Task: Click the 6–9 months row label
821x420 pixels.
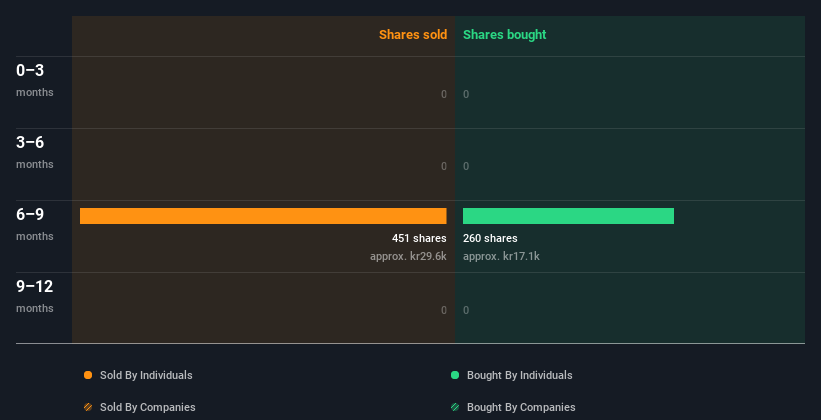Action: coord(35,224)
